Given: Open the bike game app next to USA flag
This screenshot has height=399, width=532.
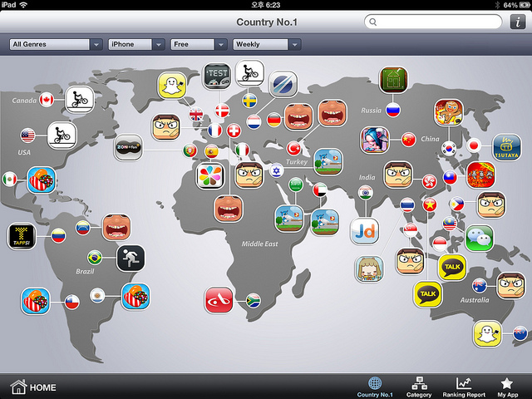Looking at the screenshot, I should (62, 135).
